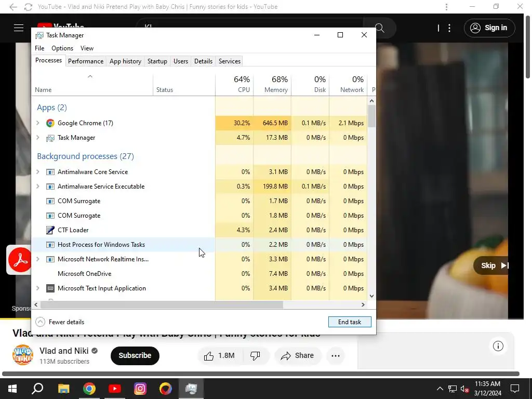Viewport: 532px width, 399px height.
Task: Click the muted volume tray icon
Action: pyautogui.click(x=465, y=389)
